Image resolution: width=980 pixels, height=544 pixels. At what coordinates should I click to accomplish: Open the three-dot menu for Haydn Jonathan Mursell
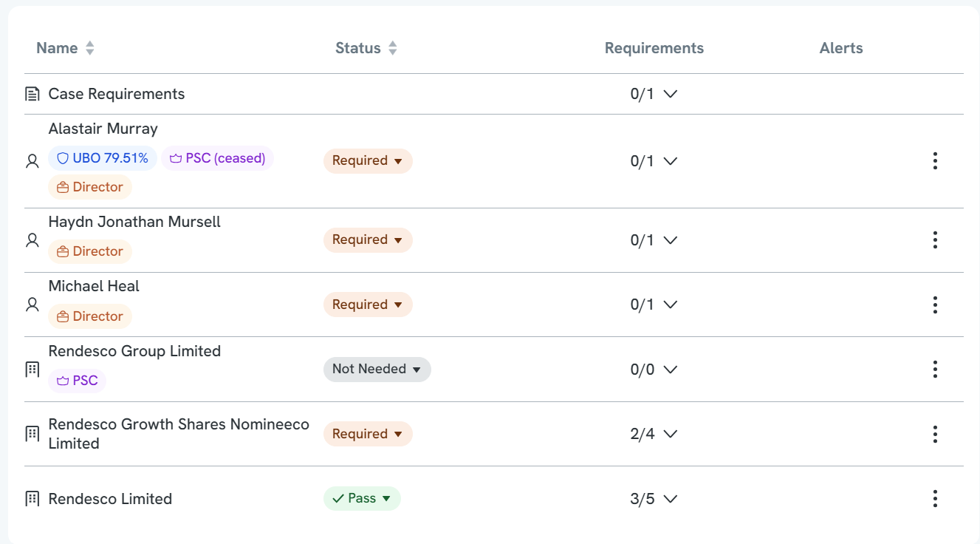point(935,240)
